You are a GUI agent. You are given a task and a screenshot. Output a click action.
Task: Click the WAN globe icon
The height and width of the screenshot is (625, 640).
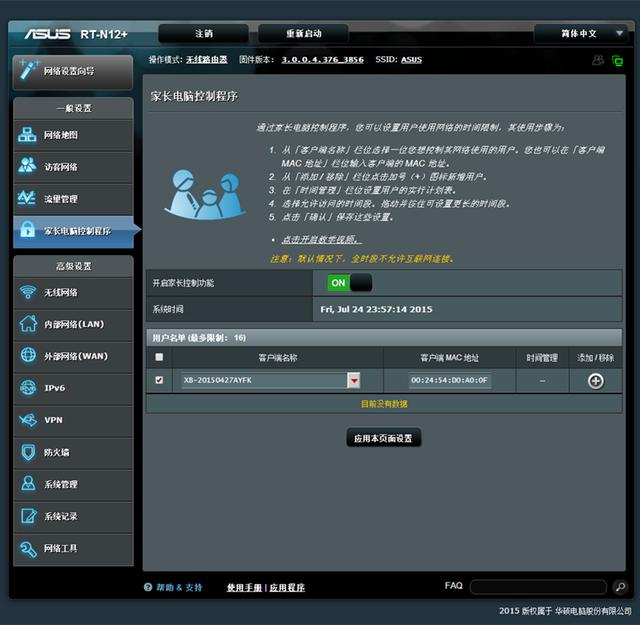28,355
